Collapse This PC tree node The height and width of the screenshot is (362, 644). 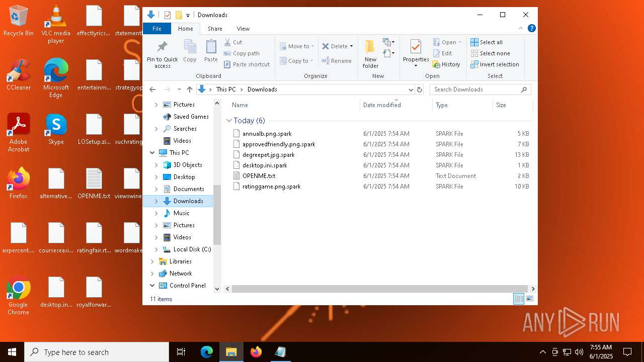[x=152, y=153]
